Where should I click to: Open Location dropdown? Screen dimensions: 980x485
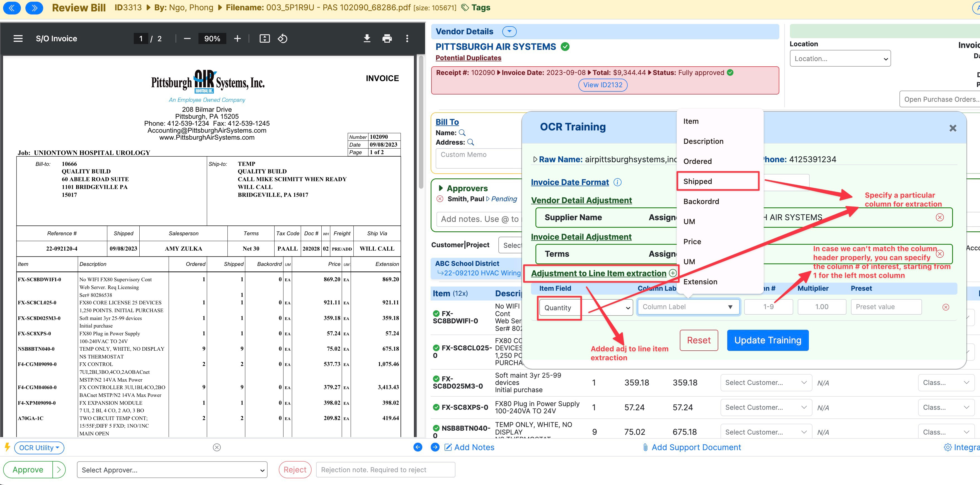[840, 59]
